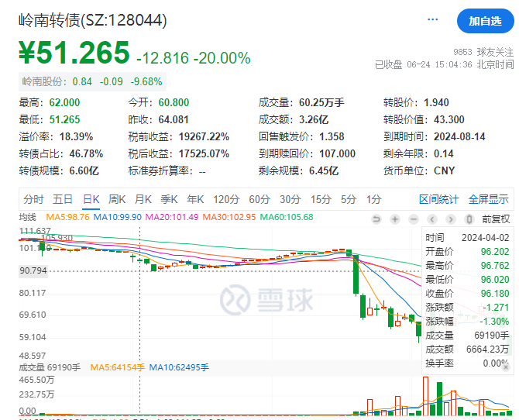Select the 月K chart tab

coord(143,199)
